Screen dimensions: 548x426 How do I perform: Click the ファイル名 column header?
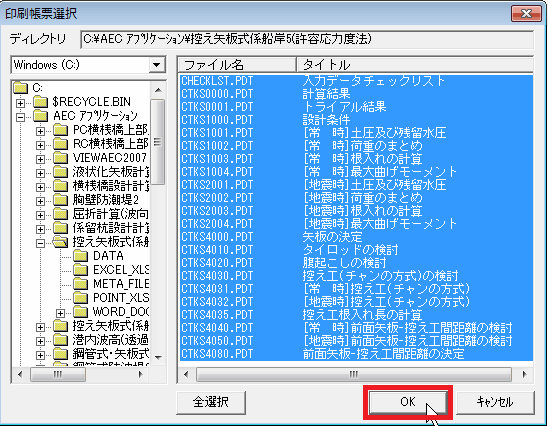point(237,65)
